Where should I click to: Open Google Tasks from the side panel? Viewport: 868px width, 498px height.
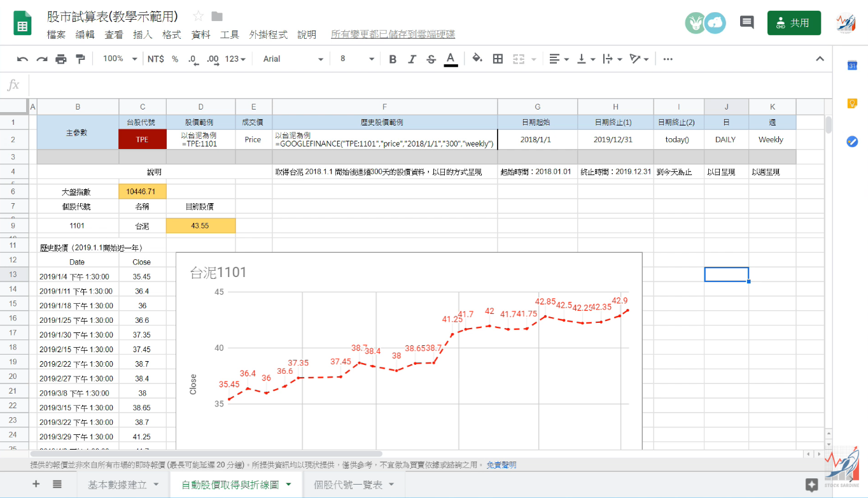coord(853,143)
